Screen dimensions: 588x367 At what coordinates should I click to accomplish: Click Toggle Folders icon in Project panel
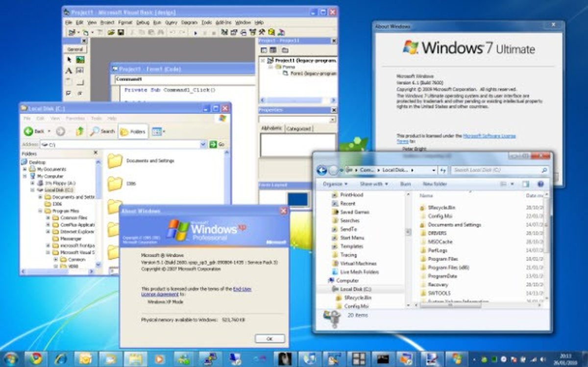(285, 50)
